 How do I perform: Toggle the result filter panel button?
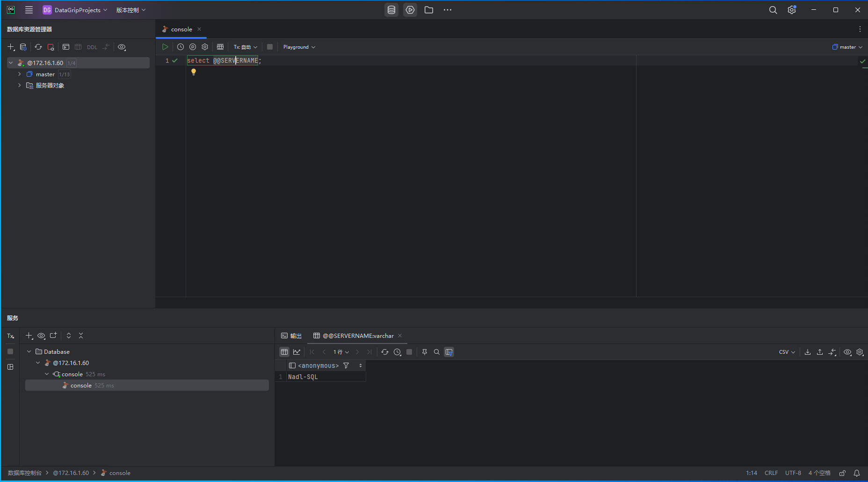click(449, 352)
